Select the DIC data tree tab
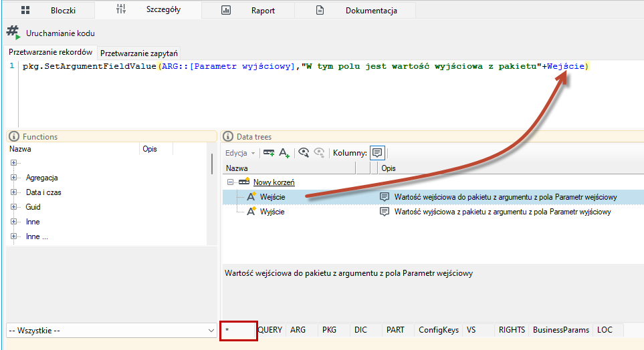The width and height of the screenshot is (644, 350). pyautogui.click(x=366, y=330)
